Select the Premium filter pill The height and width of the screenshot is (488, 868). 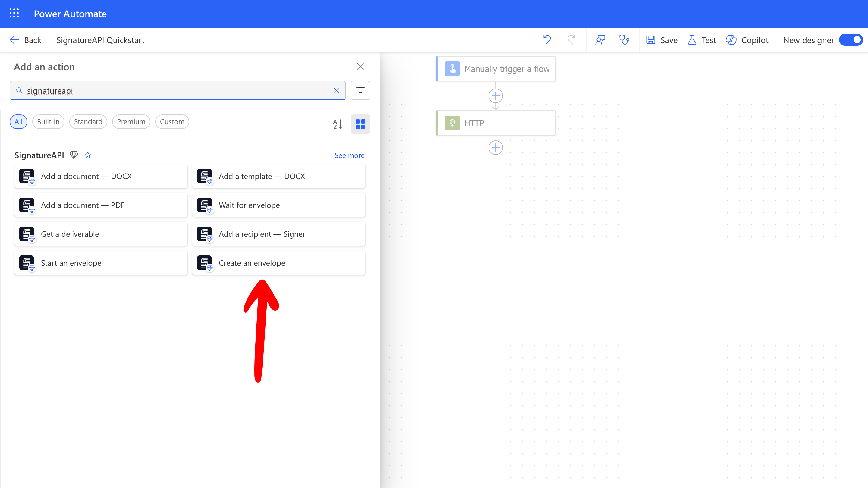(131, 122)
